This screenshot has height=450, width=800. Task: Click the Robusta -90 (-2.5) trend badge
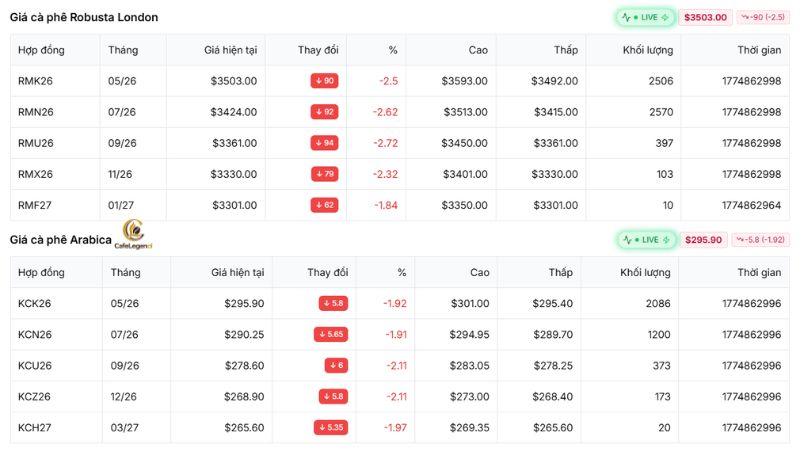763,17
